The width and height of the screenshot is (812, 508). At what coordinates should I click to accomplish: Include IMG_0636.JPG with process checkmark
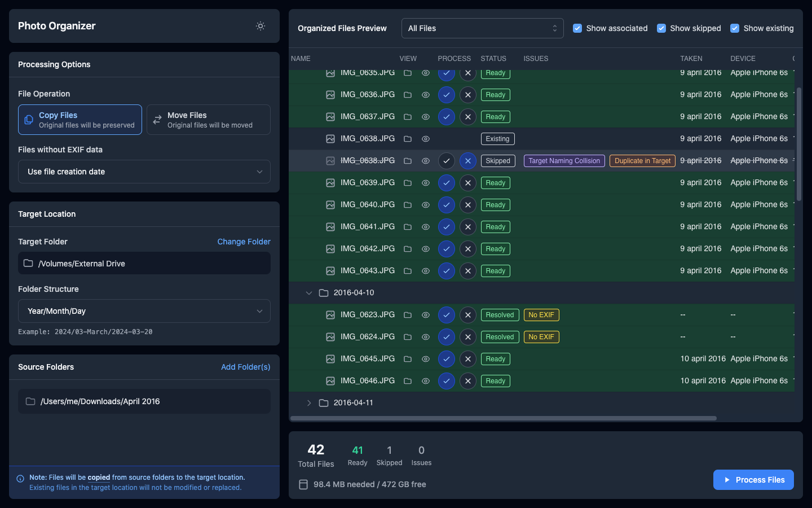click(x=447, y=95)
